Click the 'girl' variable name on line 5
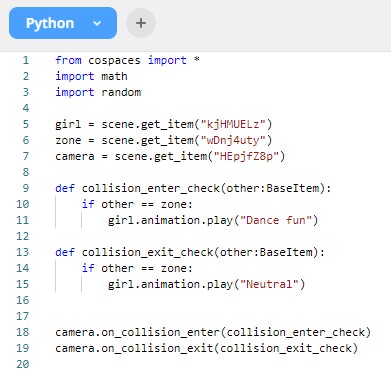The image size is (391, 371). (68, 124)
